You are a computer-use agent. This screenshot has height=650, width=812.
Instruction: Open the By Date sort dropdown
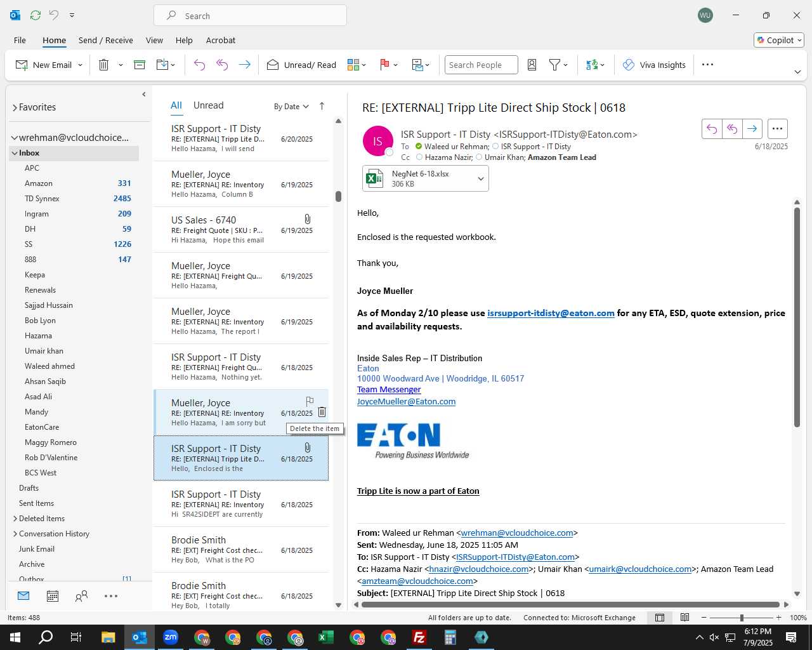[x=291, y=107]
